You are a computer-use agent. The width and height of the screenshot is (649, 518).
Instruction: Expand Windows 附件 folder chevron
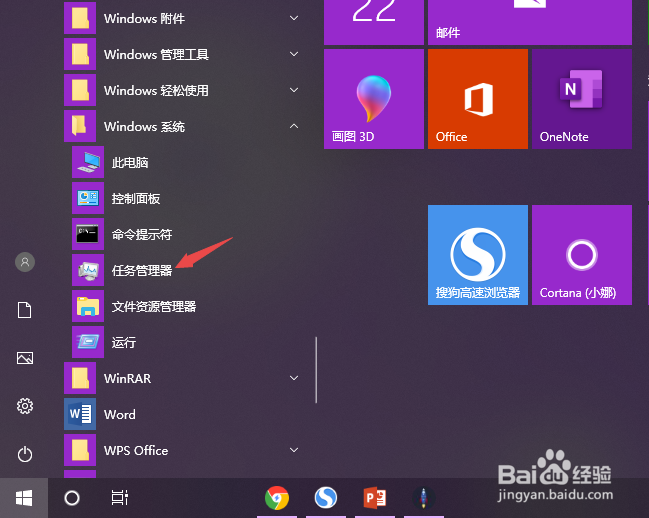point(294,18)
